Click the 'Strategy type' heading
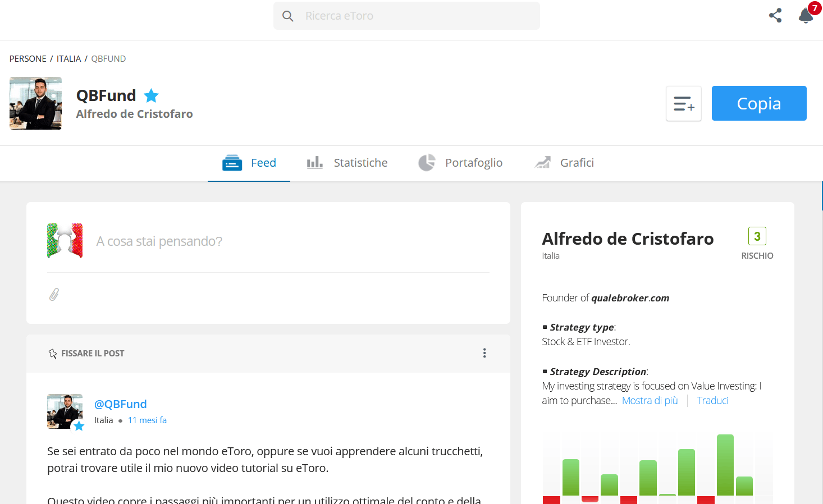This screenshot has height=504, width=823. tap(582, 327)
